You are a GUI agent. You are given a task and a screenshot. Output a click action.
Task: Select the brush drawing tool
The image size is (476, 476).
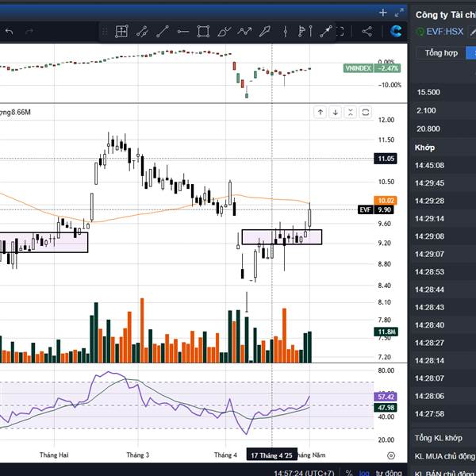tap(224, 31)
